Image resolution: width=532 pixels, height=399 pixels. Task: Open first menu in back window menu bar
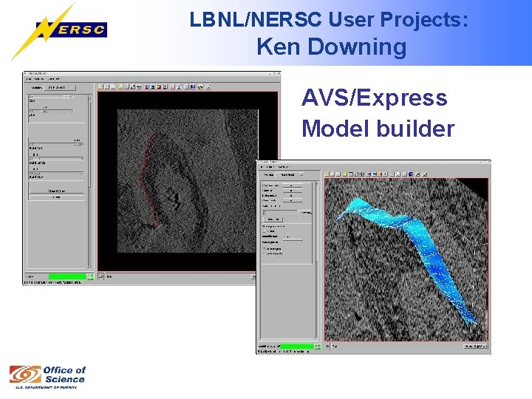click(29, 79)
